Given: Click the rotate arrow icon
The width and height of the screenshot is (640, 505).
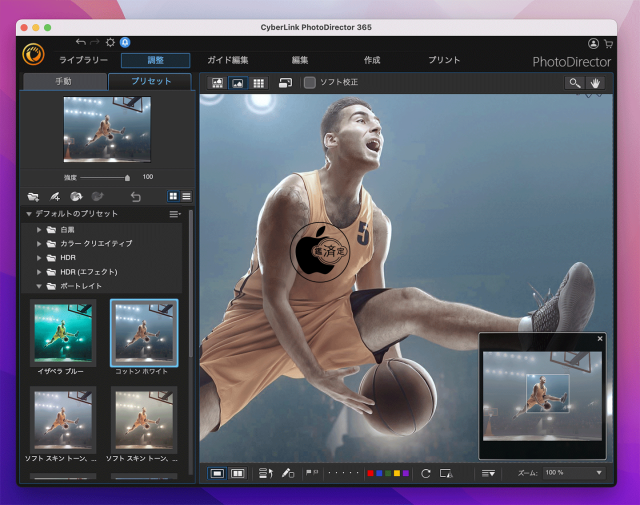Looking at the screenshot, I should (426, 473).
